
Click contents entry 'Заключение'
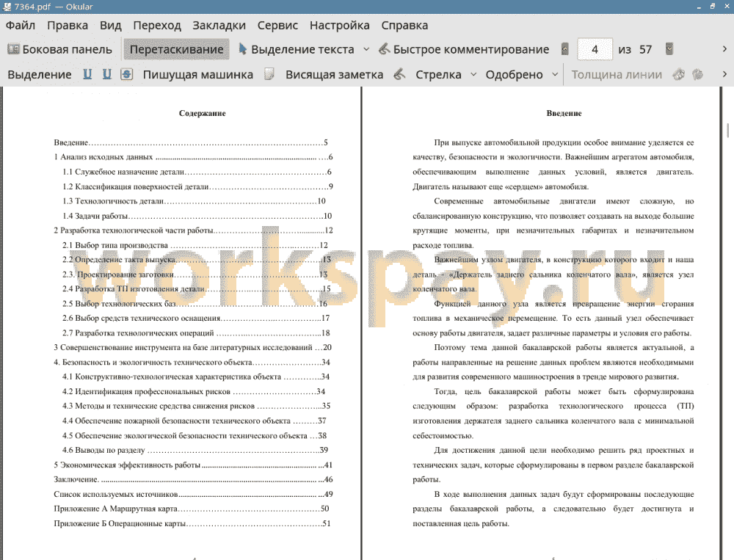[x=193, y=479]
